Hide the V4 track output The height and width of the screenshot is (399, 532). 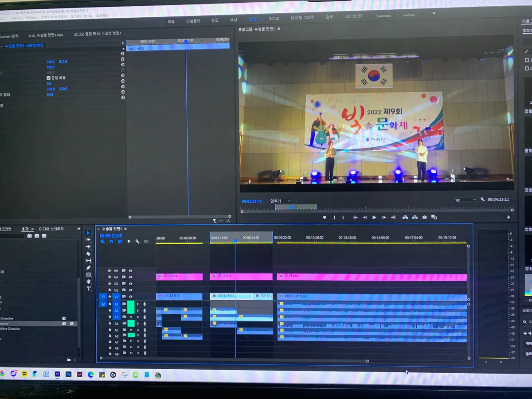130,277
